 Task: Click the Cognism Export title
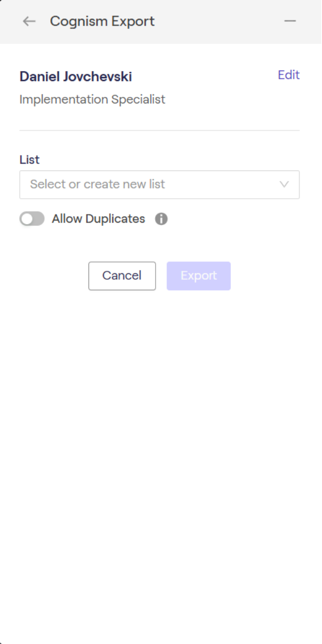pyautogui.click(x=101, y=21)
